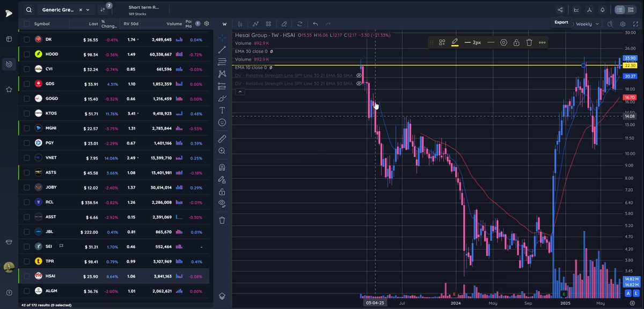Image resolution: width=644 pixels, height=309 pixels.
Task: Open the Short term R... screen tab
Action: (x=144, y=10)
